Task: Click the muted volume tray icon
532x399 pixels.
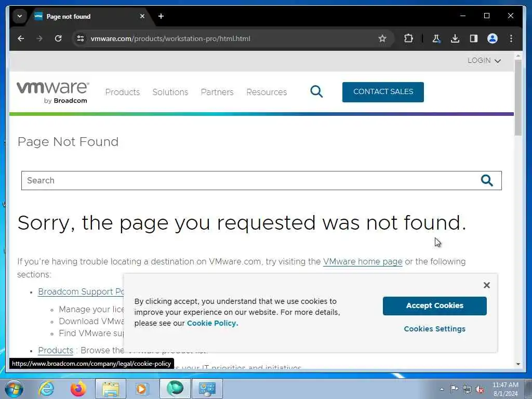Action: (x=480, y=389)
